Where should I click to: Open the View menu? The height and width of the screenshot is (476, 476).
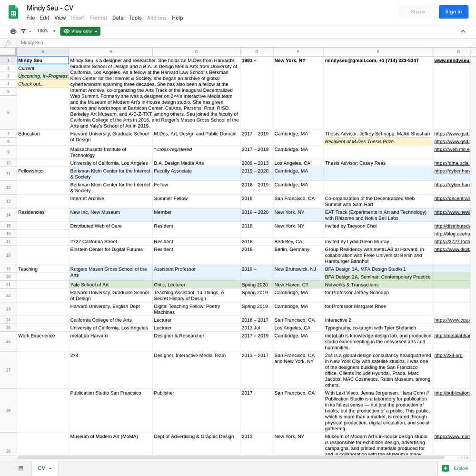(60, 18)
